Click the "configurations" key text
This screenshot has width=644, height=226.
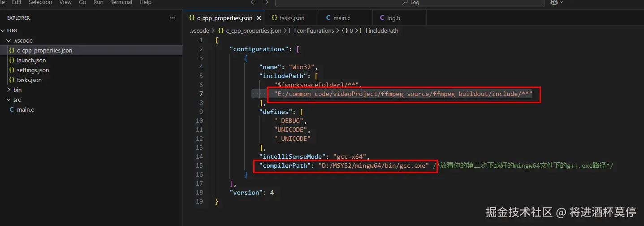259,49
